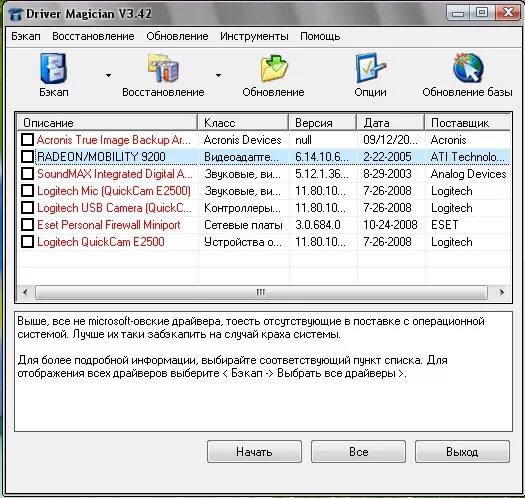Click the Обновление folder icon
Screen dimensions: 525x498
pyautogui.click(x=274, y=69)
